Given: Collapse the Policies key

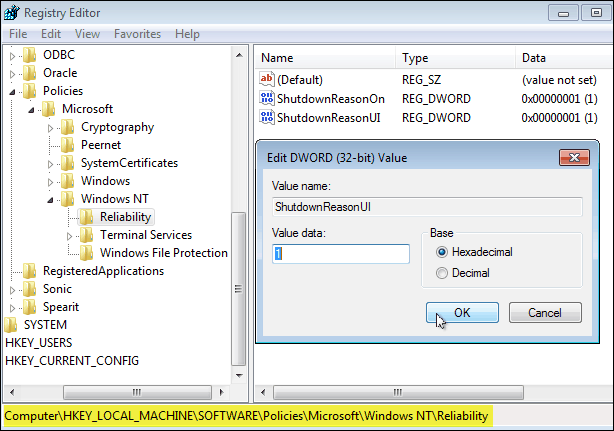Looking at the screenshot, I should [x=12, y=92].
